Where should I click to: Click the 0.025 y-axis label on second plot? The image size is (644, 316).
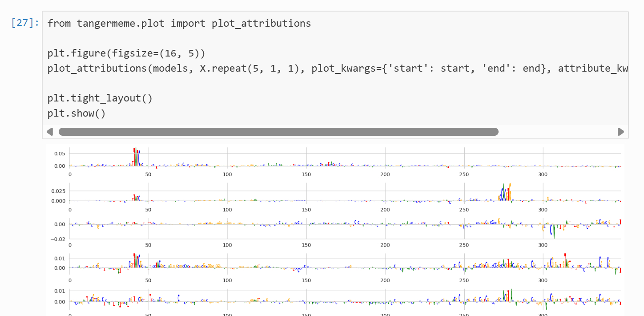click(x=57, y=191)
